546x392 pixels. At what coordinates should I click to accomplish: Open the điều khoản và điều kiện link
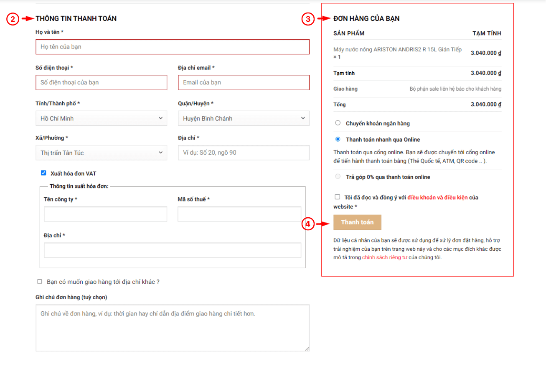tap(437, 198)
